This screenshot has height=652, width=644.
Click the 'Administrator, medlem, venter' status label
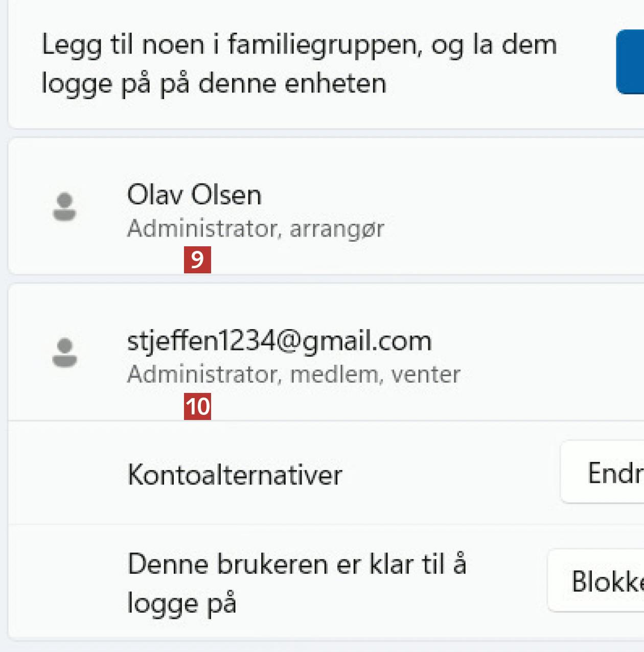293,375
